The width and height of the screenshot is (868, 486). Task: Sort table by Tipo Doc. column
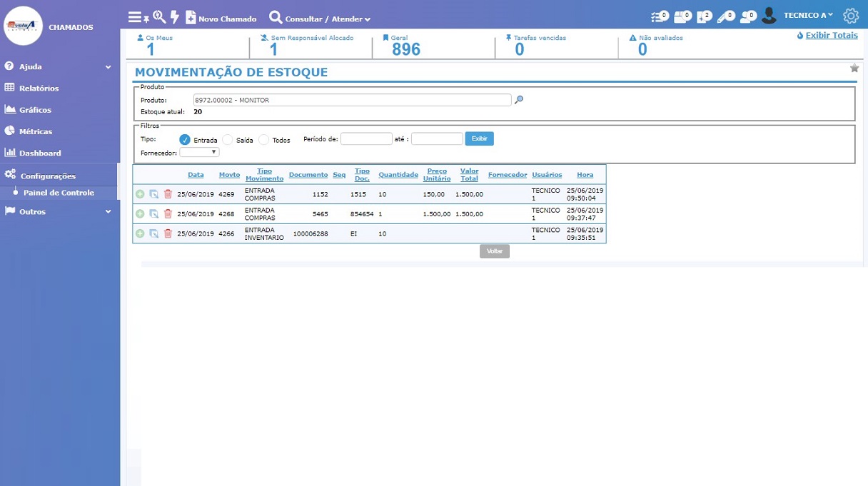(x=362, y=175)
